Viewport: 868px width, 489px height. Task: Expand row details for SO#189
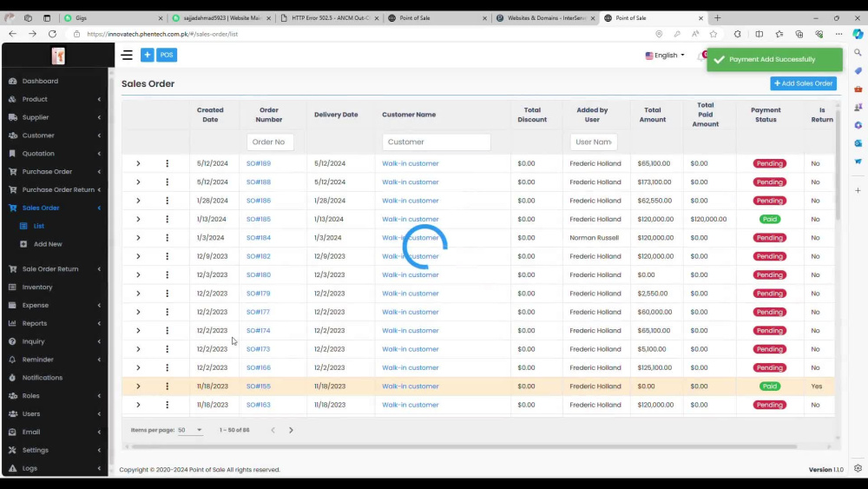pyautogui.click(x=138, y=163)
